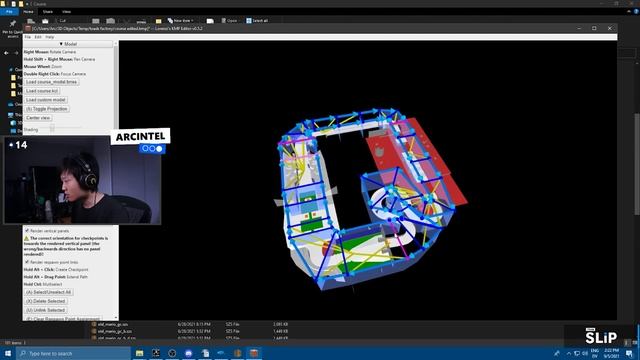Click the Load course_model.brres button
This screenshot has width=640, height=360.
[51, 82]
